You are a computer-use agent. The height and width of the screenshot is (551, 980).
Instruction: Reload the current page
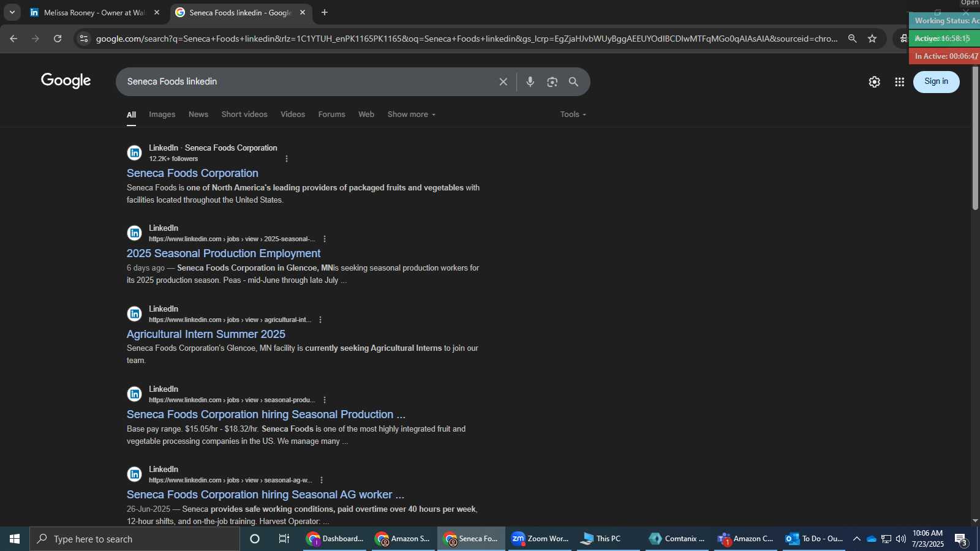click(58, 39)
